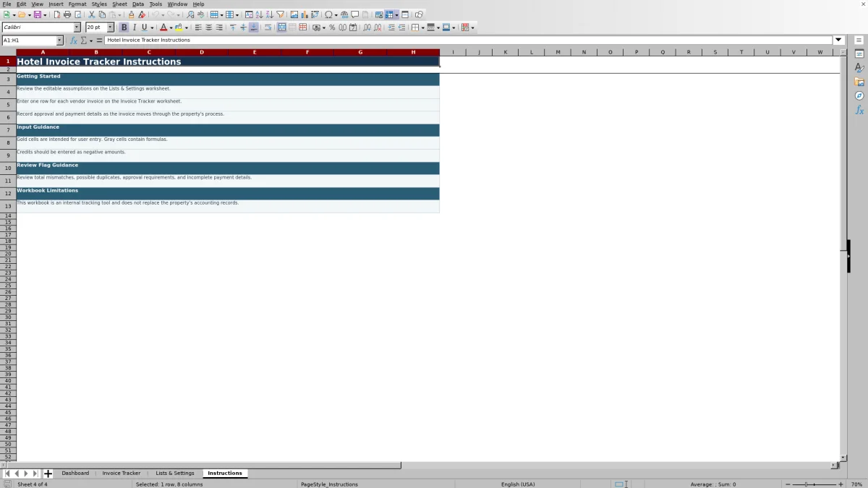Open sidebar Gallery panel icon
This screenshot has height=488, width=868.
(859, 82)
